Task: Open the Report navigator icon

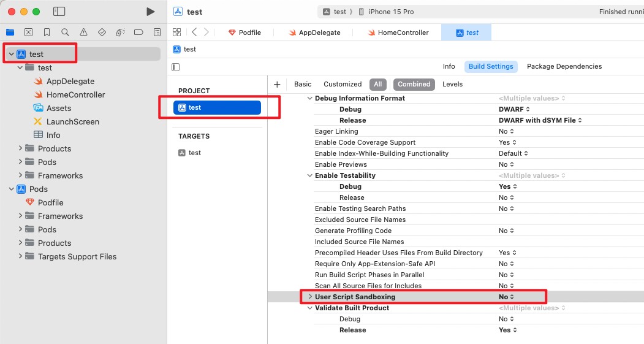Action: coord(157,32)
